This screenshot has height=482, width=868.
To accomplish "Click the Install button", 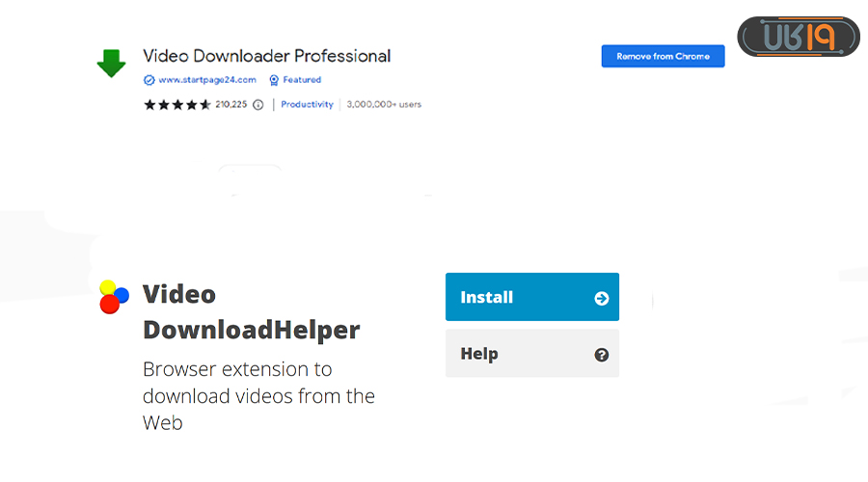I will (x=532, y=297).
